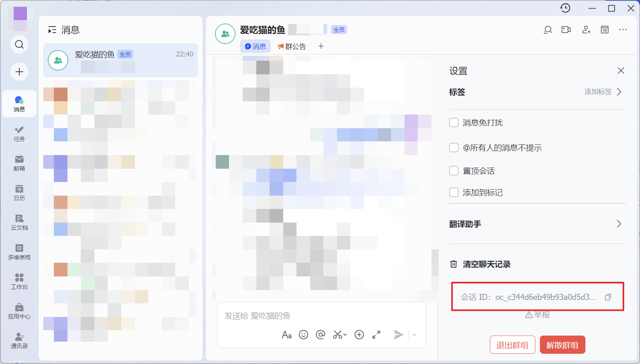Enable the 消息免打扰 checkbox

point(454,122)
